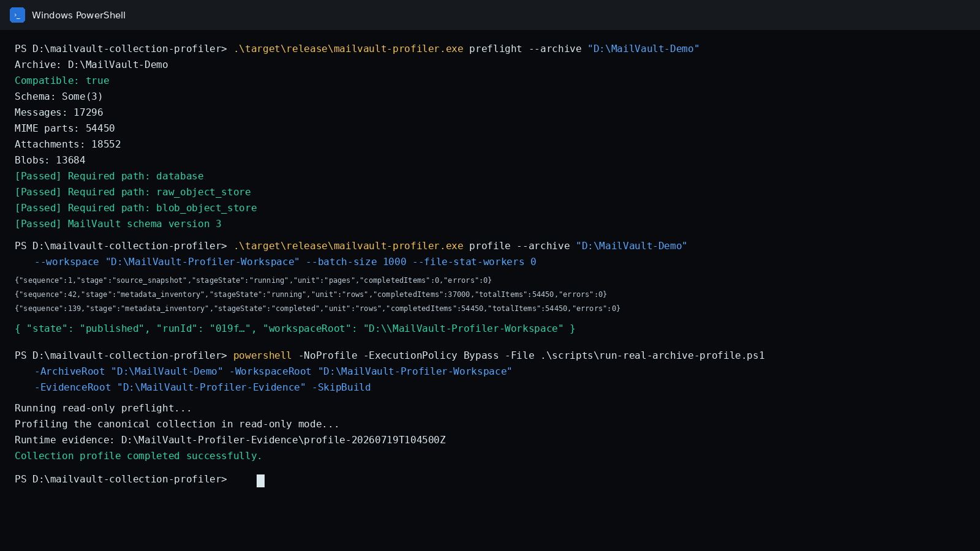Viewport: 980px width, 551px height.
Task: Click the 'profile --archive' command text
Action: point(519,246)
